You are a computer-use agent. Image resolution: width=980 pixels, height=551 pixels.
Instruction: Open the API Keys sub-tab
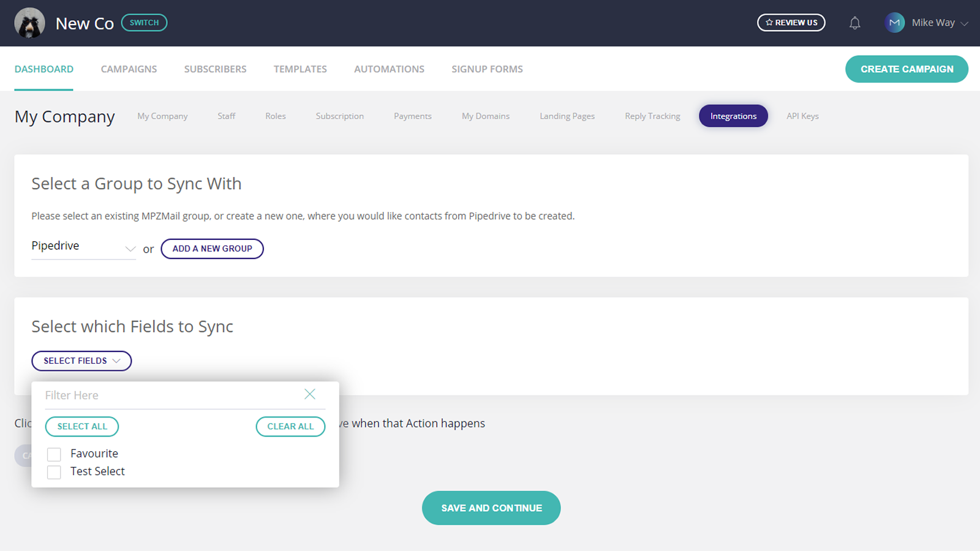click(x=802, y=116)
